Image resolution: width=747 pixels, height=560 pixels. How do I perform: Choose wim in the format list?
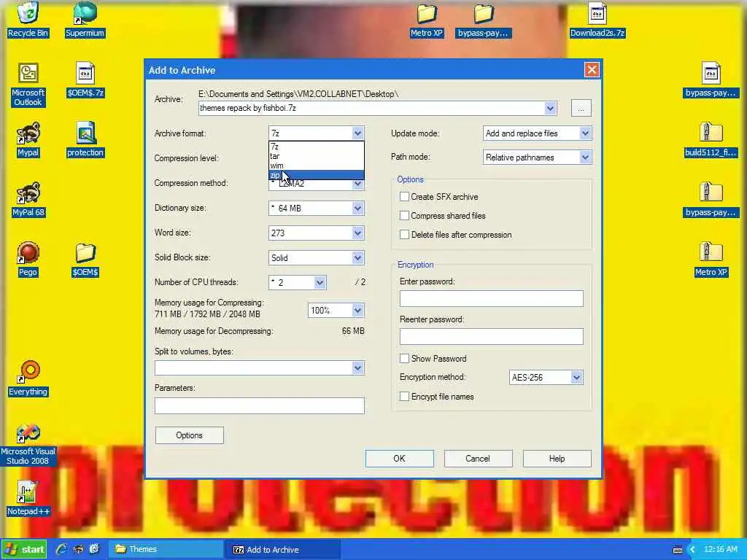pos(317,166)
